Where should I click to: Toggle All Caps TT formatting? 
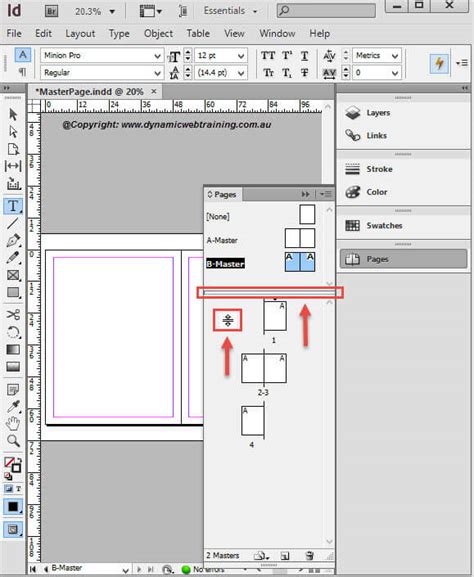tap(268, 56)
